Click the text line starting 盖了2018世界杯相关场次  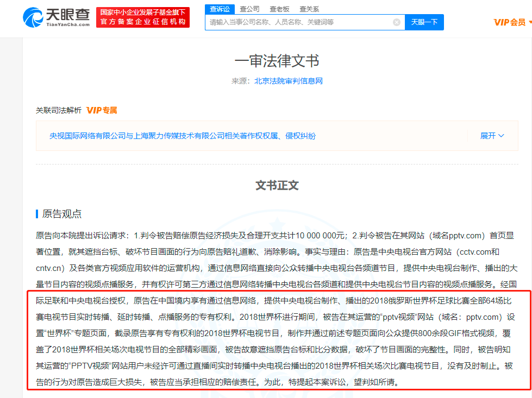point(273,350)
